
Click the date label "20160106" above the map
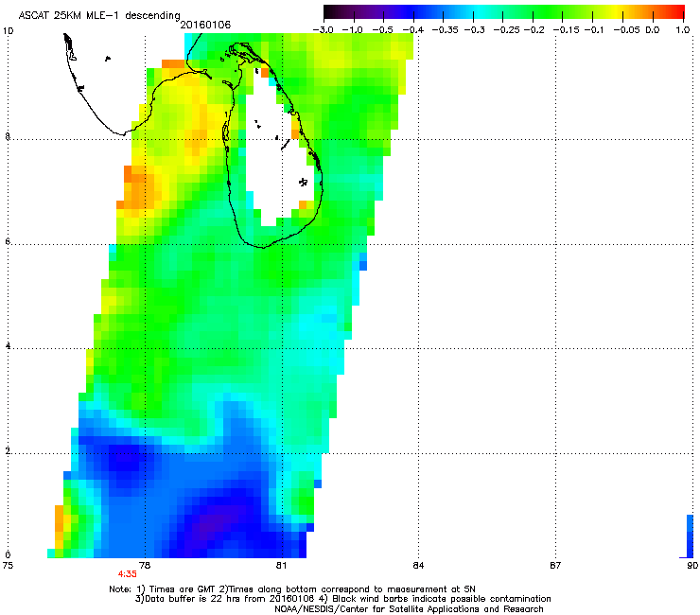pos(205,25)
